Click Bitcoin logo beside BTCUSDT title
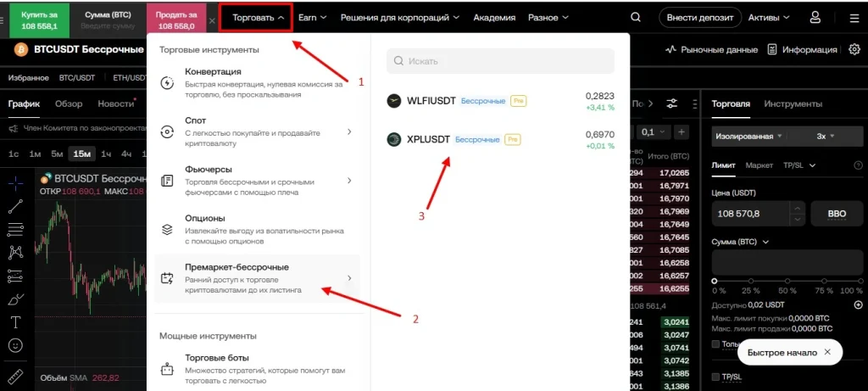The height and width of the screenshot is (391, 868). click(21, 49)
